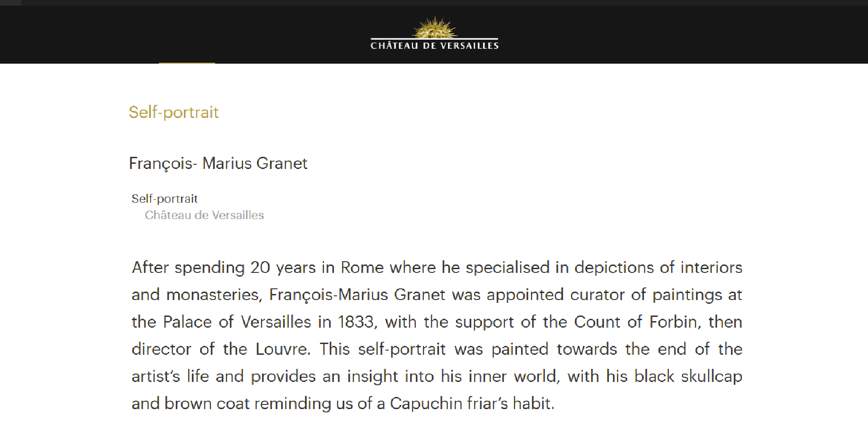868x440 pixels.
Task: Click the white line under the sun emblem
Action: [x=434, y=39]
